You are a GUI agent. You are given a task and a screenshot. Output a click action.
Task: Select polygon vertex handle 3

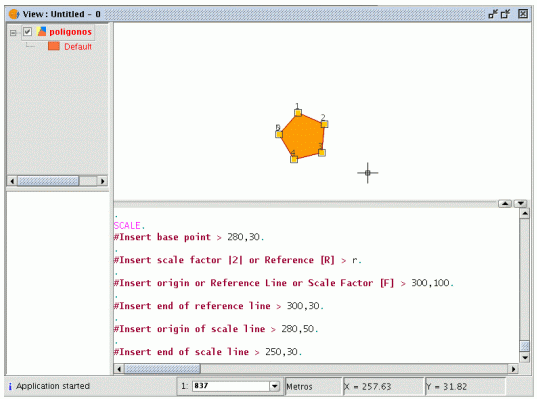click(x=322, y=152)
